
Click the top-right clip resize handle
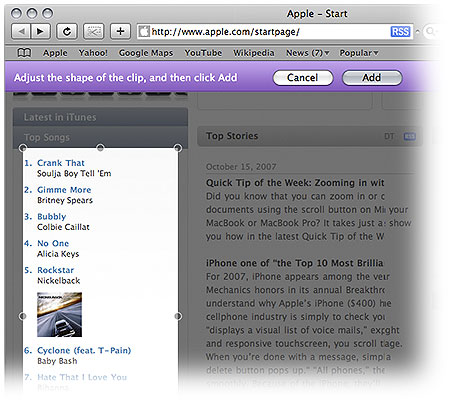(178, 148)
